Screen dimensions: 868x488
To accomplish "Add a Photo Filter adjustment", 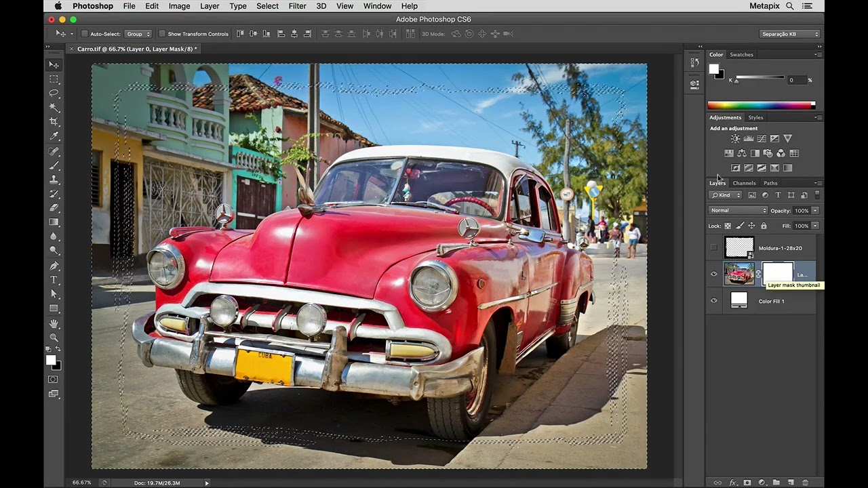I will [768, 153].
